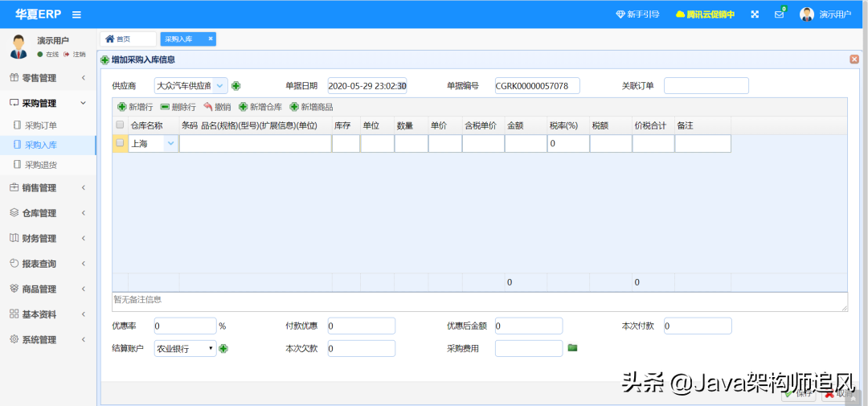Viewport: 868px width, 406px height.
Task: Expand 基本资料 menu
Action: (48, 314)
